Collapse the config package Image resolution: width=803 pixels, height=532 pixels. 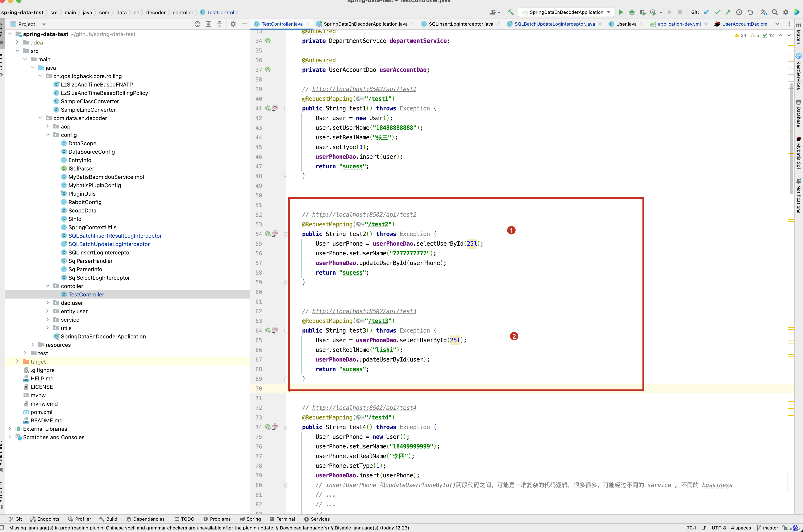pyautogui.click(x=47, y=135)
